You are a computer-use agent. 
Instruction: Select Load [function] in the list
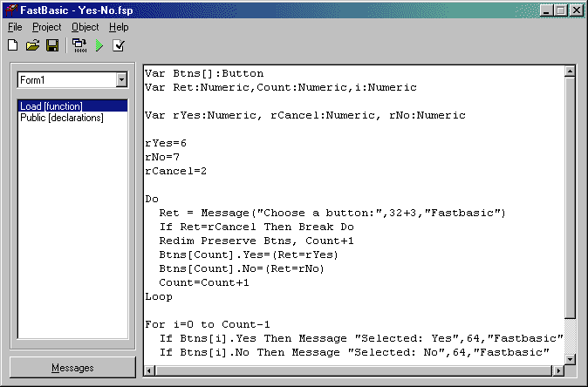[51, 106]
